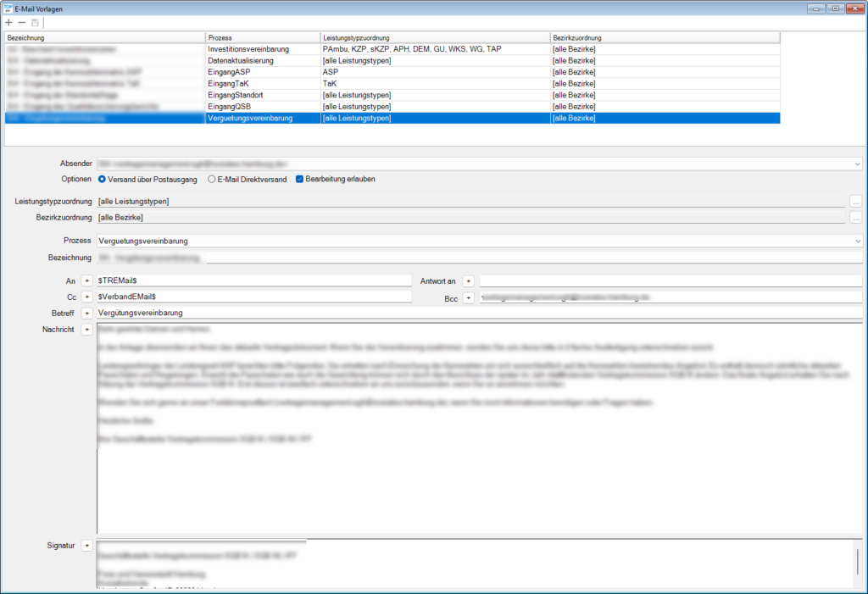Remove the selected template with minus icon

coord(21,22)
